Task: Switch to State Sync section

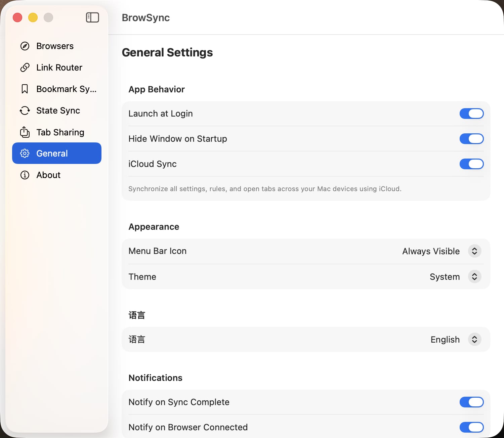Action: click(x=57, y=111)
